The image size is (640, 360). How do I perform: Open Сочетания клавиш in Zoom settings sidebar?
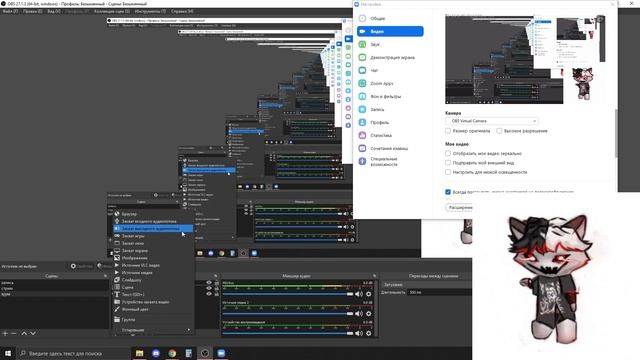[390, 148]
